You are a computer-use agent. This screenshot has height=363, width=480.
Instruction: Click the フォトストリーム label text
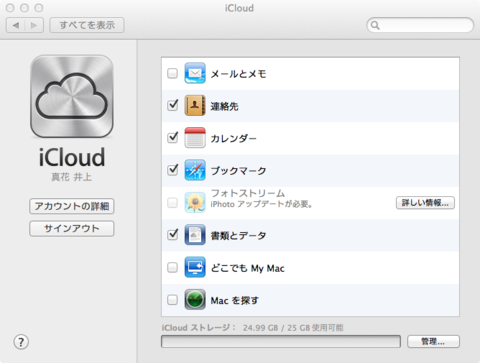click(x=248, y=193)
